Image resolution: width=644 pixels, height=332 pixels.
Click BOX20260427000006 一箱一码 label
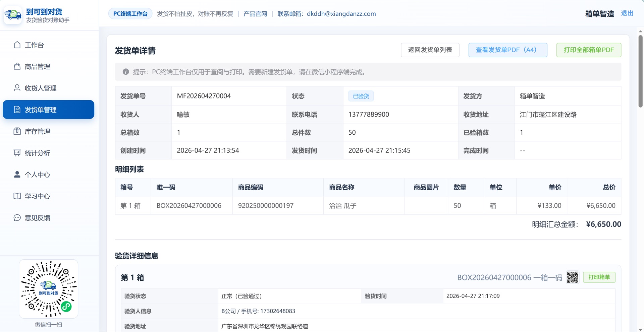click(x=509, y=277)
